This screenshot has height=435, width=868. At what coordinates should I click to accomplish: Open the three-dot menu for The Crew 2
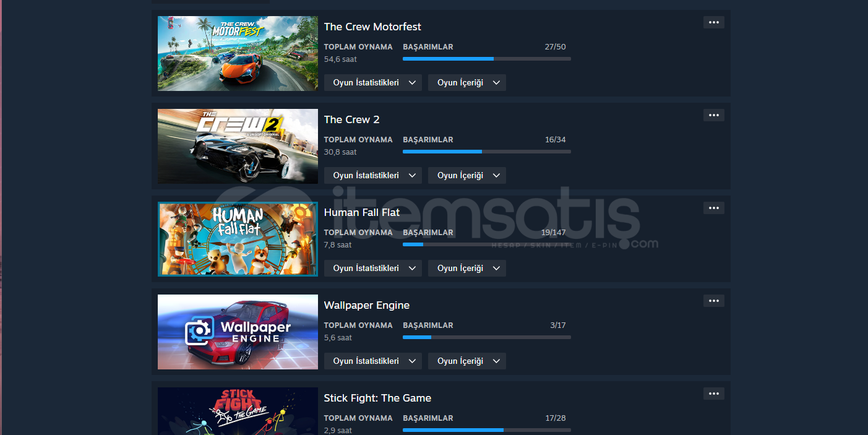(713, 115)
